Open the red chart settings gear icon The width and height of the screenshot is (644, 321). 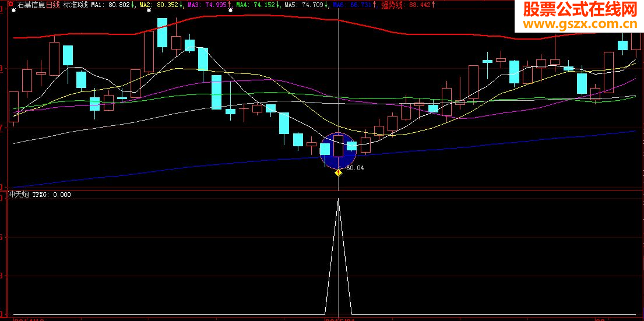pyautogui.click(x=10, y=4)
